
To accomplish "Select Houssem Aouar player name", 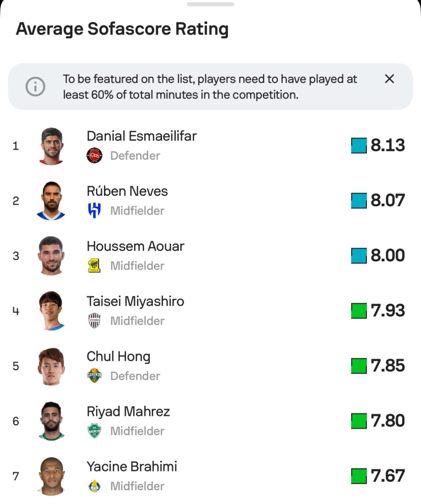I will (135, 246).
